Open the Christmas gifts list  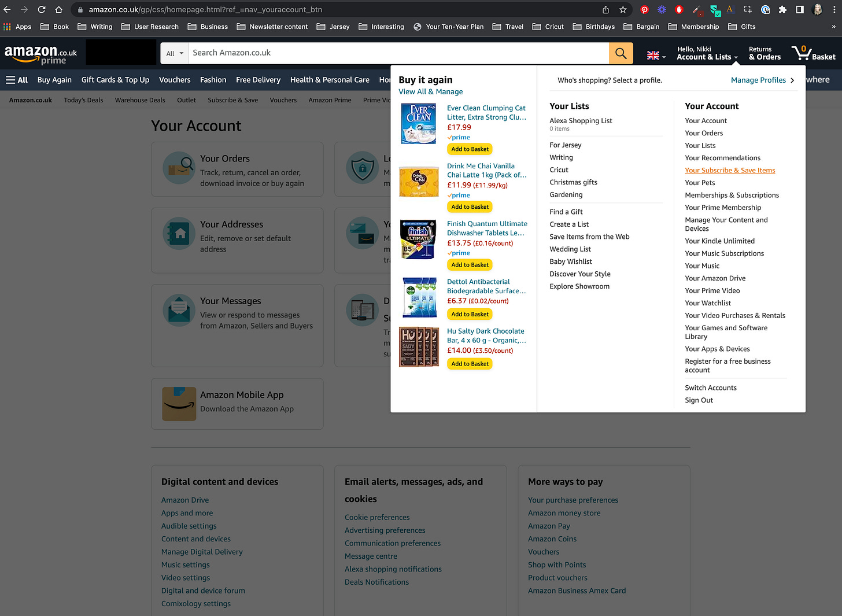pyautogui.click(x=573, y=182)
